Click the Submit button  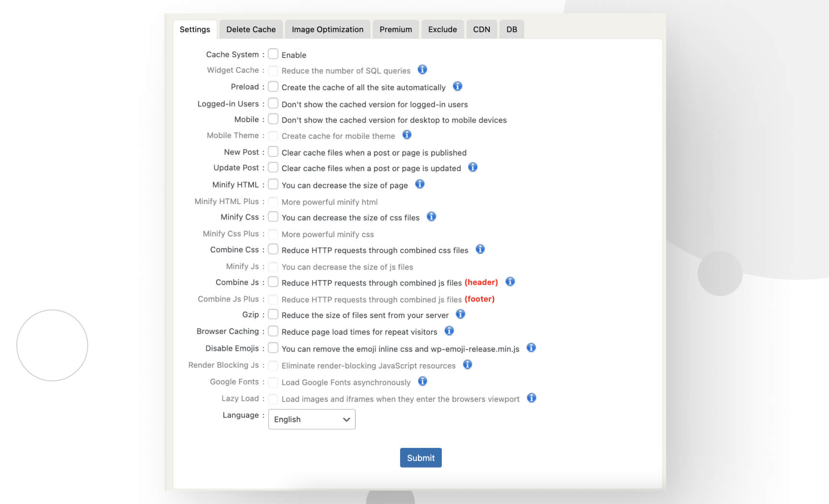click(420, 458)
